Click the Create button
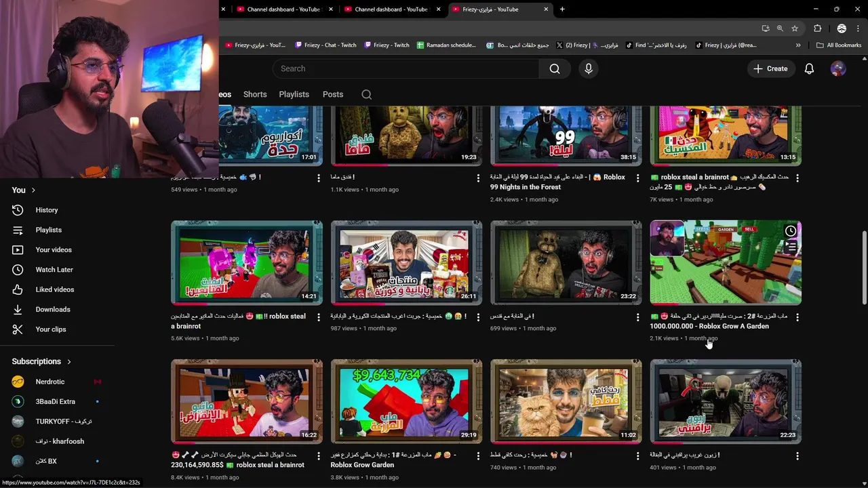This screenshot has height=488, width=868. [x=770, y=68]
